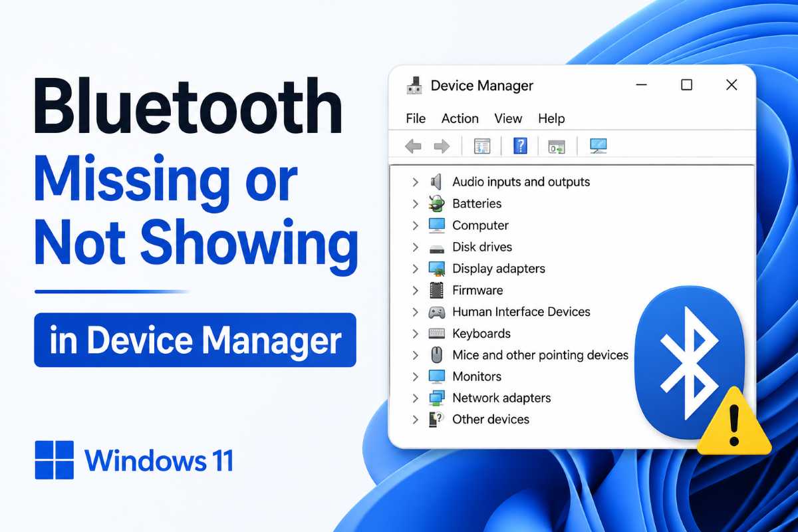Expand the Keyboards chevron

point(415,334)
